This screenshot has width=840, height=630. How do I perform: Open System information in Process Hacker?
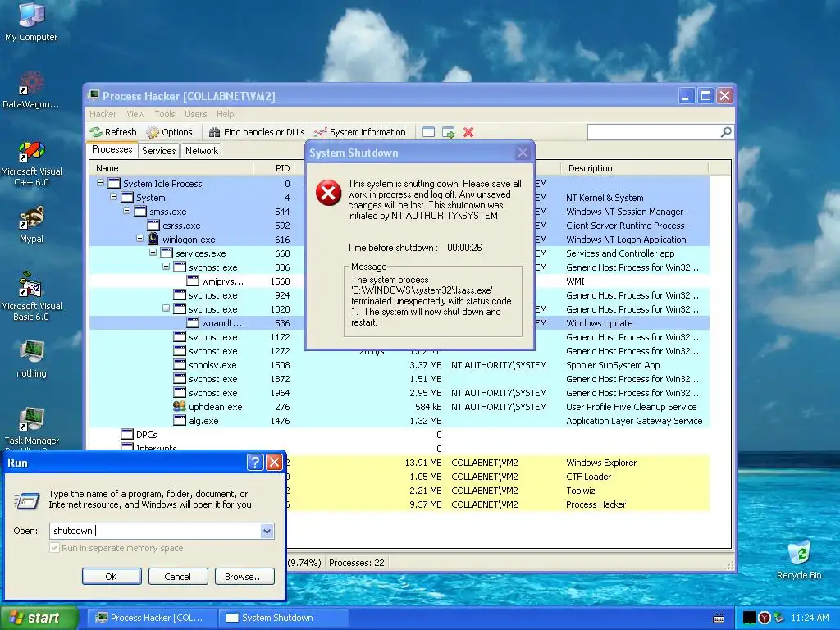(360, 132)
